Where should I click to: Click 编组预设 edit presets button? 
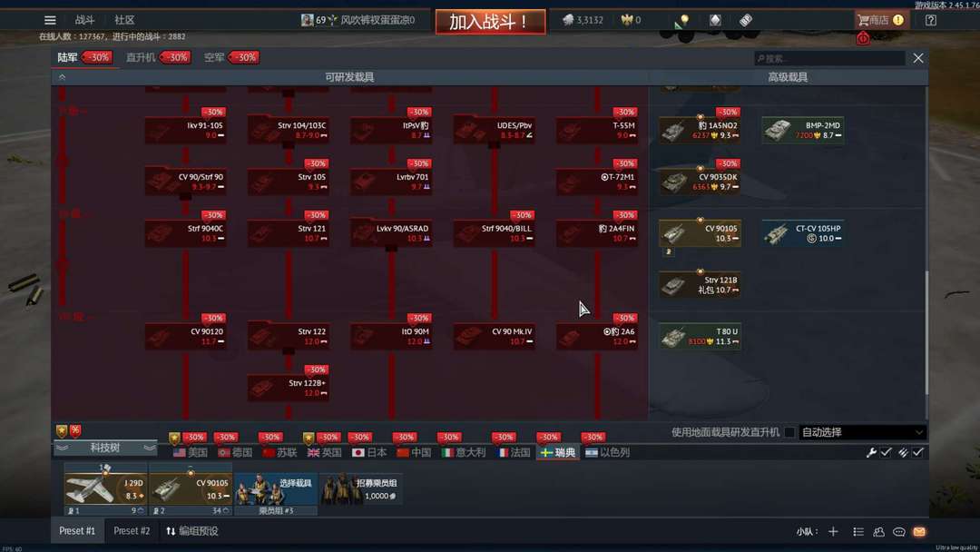[x=191, y=531]
